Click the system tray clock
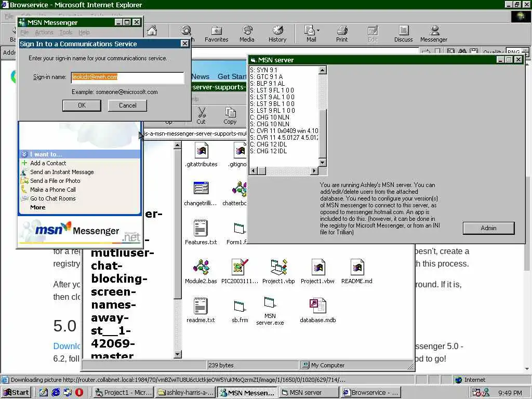 click(x=510, y=393)
